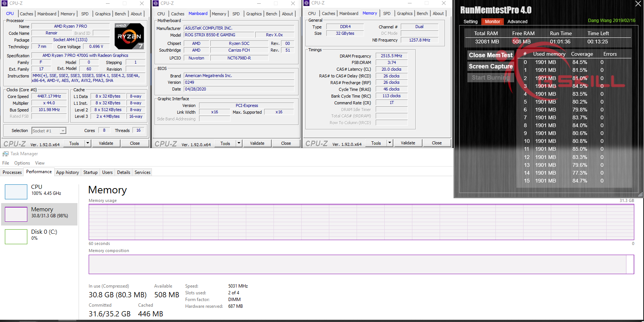Click Close button in the first CPU-Z window

click(x=135, y=143)
